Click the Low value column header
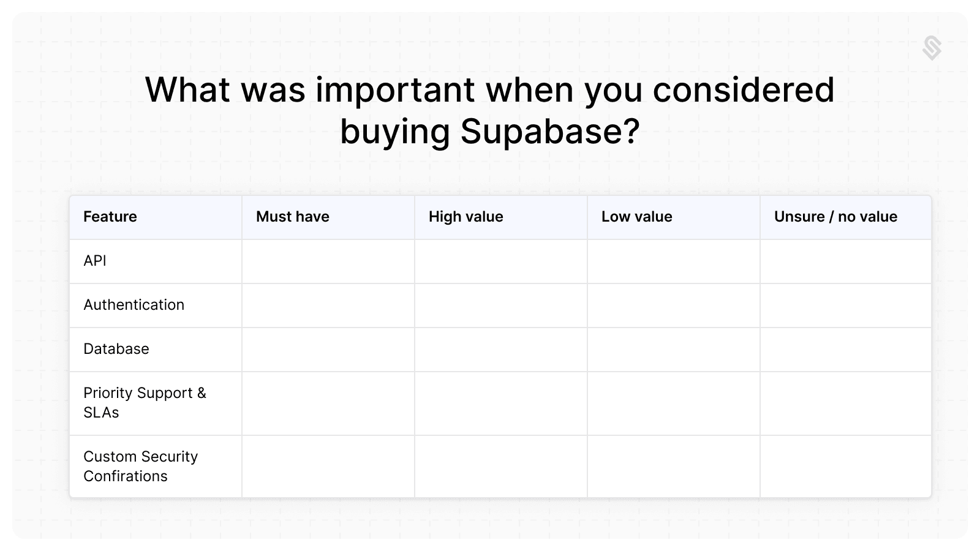Viewport: 980px width, 551px height. (x=637, y=217)
